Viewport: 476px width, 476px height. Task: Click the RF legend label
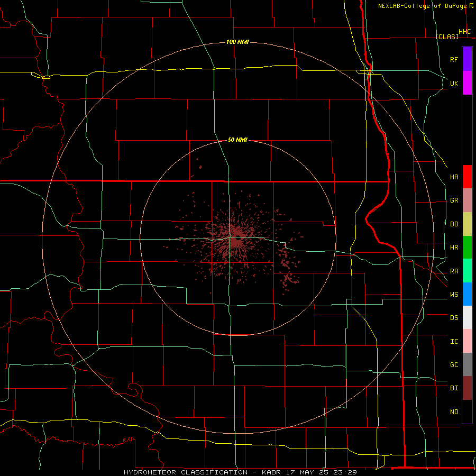[x=454, y=59]
